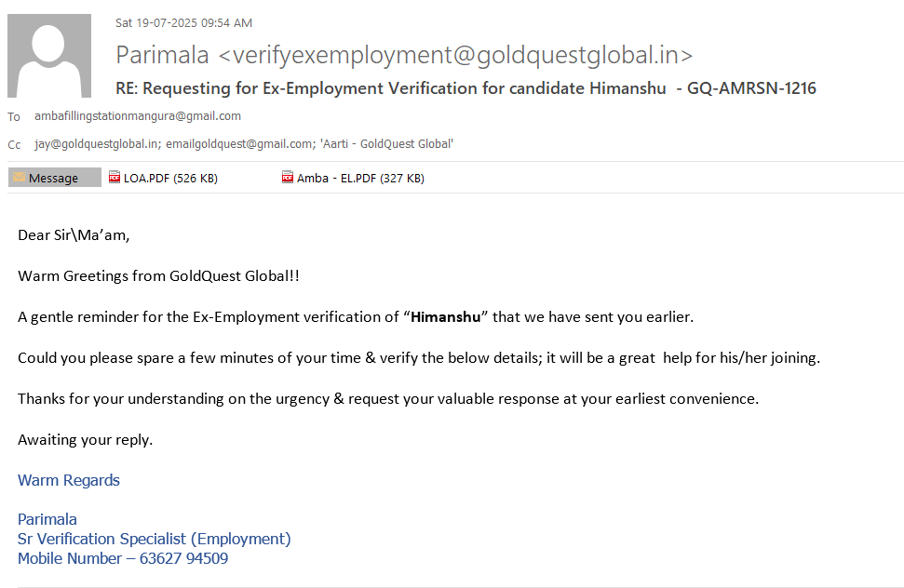Image resolution: width=904 pixels, height=588 pixels.
Task: Click the PDF icon beside Amba - EL.PDF
Action: 288,178
